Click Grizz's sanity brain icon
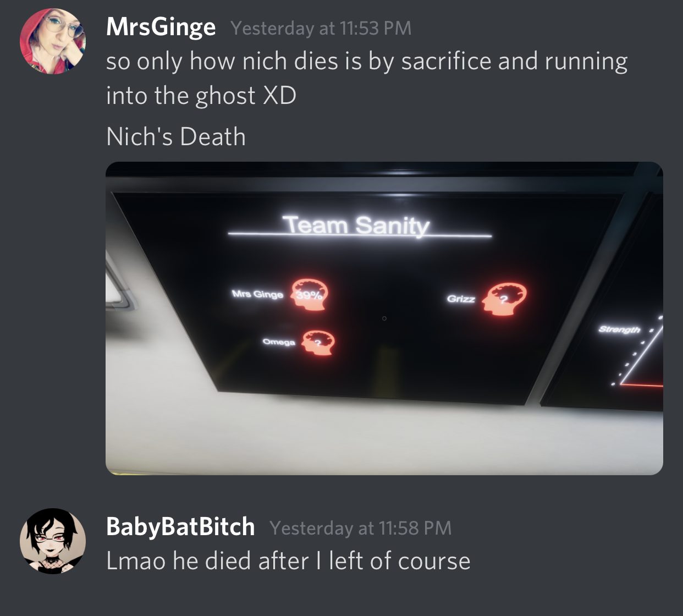Screen dimensions: 683x616 pyautogui.click(x=505, y=299)
